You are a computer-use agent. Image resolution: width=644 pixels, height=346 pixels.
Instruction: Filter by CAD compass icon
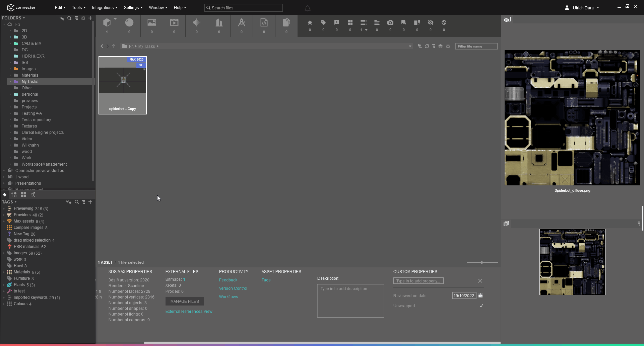point(242,22)
